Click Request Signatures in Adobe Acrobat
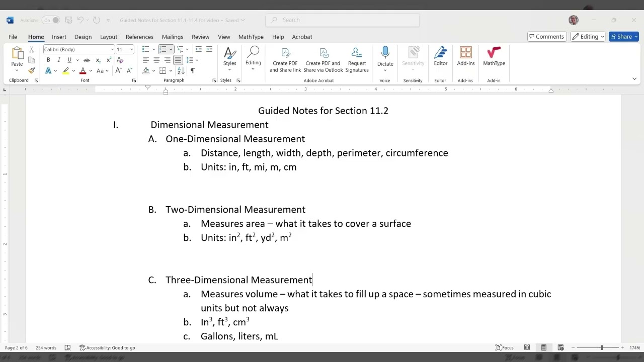The width and height of the screenshot is (644, 362). [357, 60]
